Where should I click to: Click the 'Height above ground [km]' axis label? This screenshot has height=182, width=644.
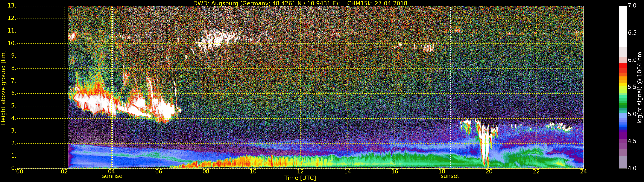click(x=3, y=88)
